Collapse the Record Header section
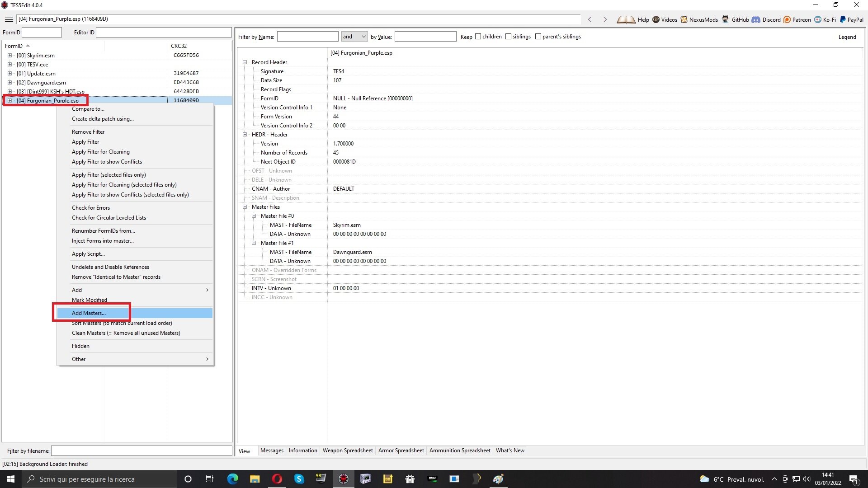This screenshot has width=868, height=488. (x=245, y=62)
